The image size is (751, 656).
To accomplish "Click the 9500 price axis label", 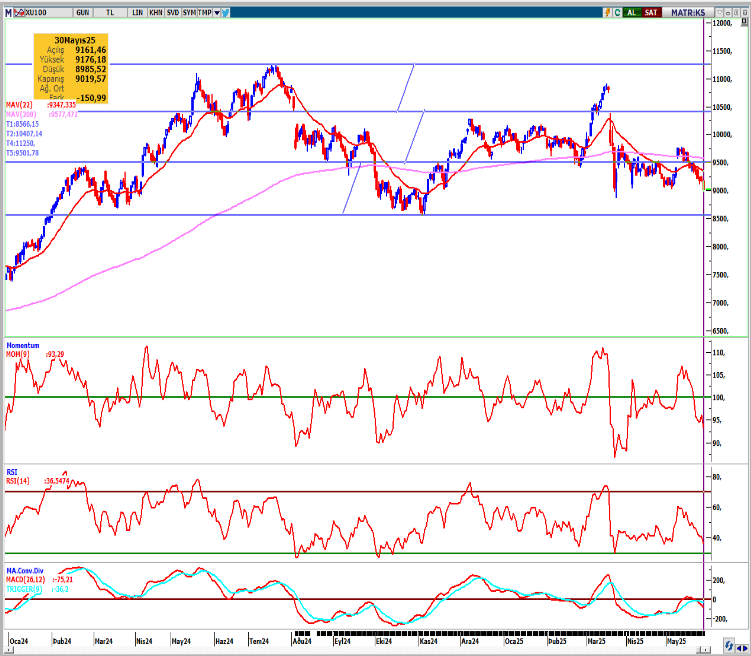I will (x=721, y=163).
